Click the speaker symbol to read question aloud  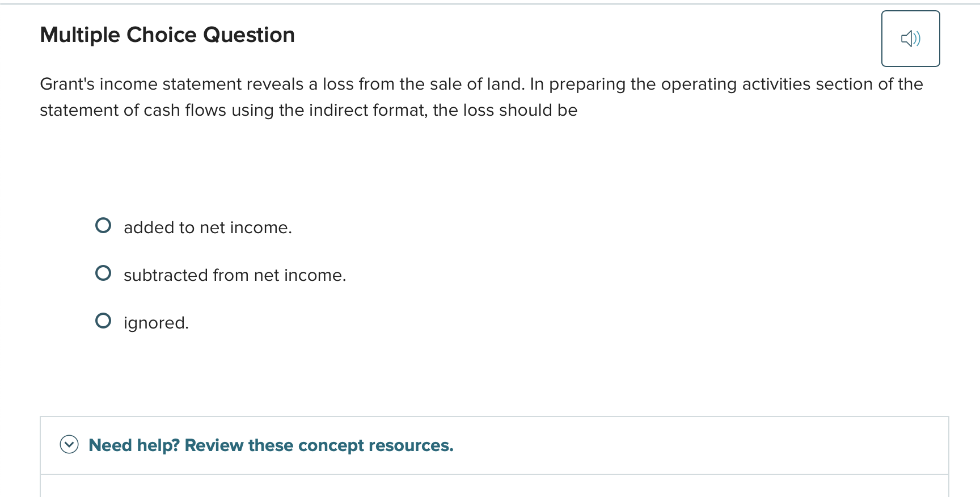point(910,38)
